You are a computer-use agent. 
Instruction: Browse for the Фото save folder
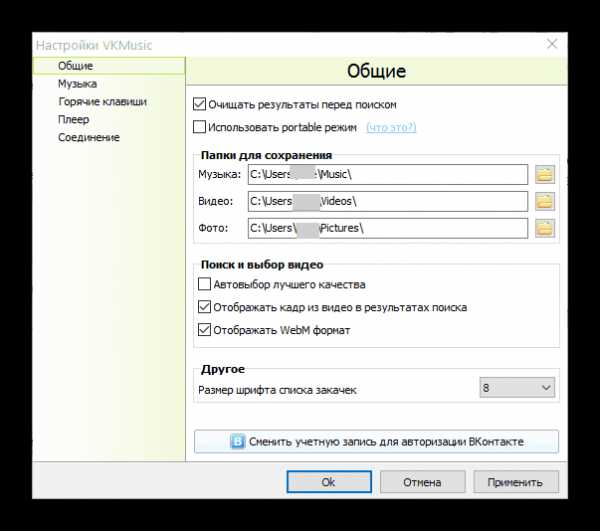click(545, 228)
